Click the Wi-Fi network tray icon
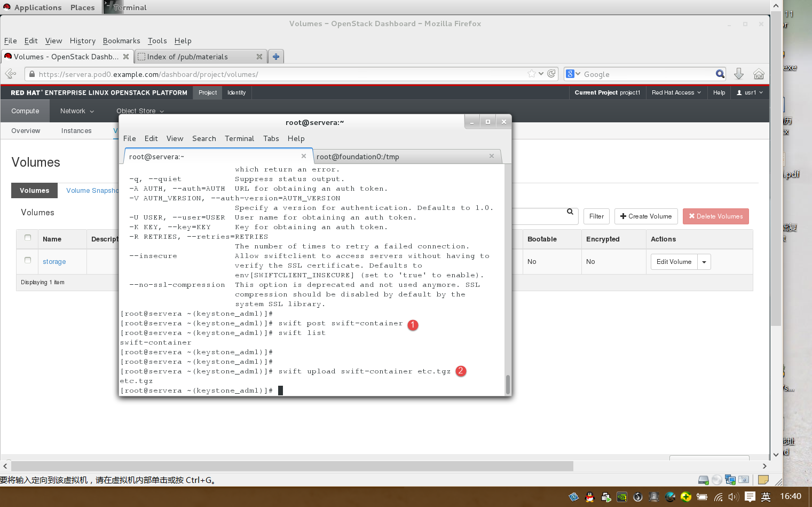The width and height of the screenshot is (812, 507). 719,497
